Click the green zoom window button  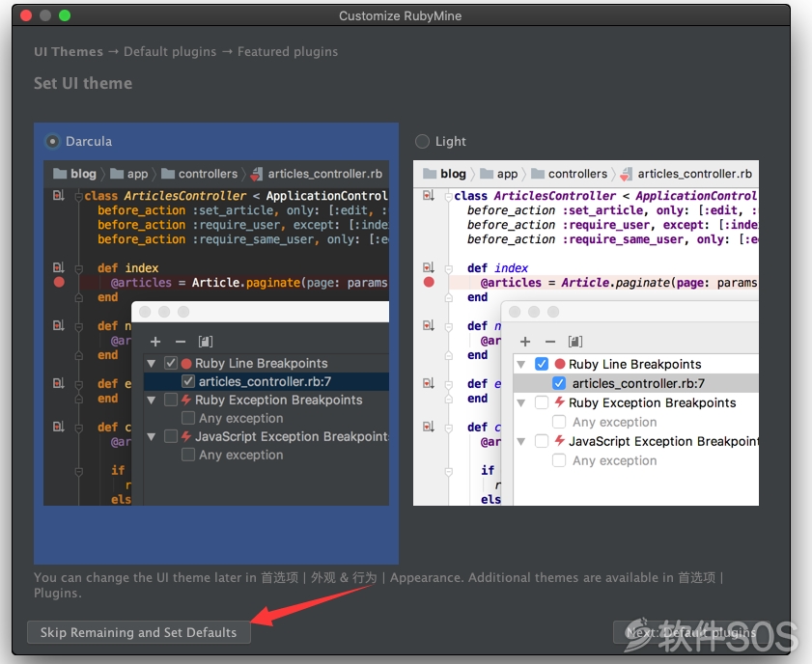(65, 15)
